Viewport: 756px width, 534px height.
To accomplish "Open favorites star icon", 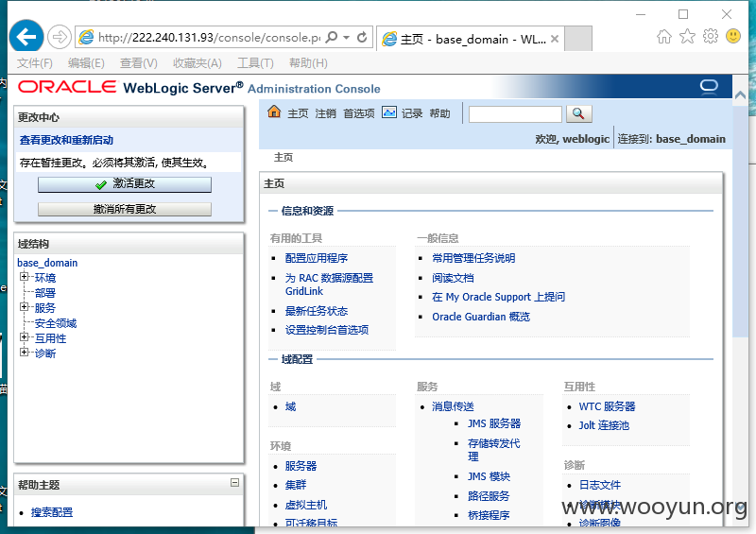I will [687, 37].
